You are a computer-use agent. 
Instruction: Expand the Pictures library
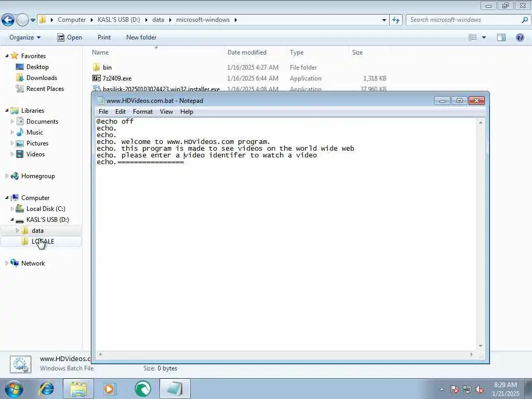(x=12, y=143)
